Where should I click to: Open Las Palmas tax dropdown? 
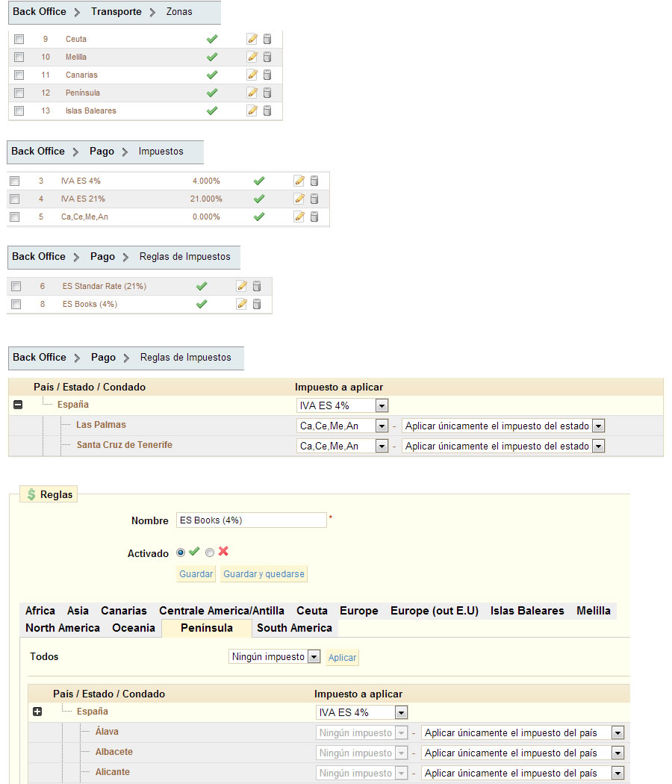pyautogui.click(x=343, y=426)
